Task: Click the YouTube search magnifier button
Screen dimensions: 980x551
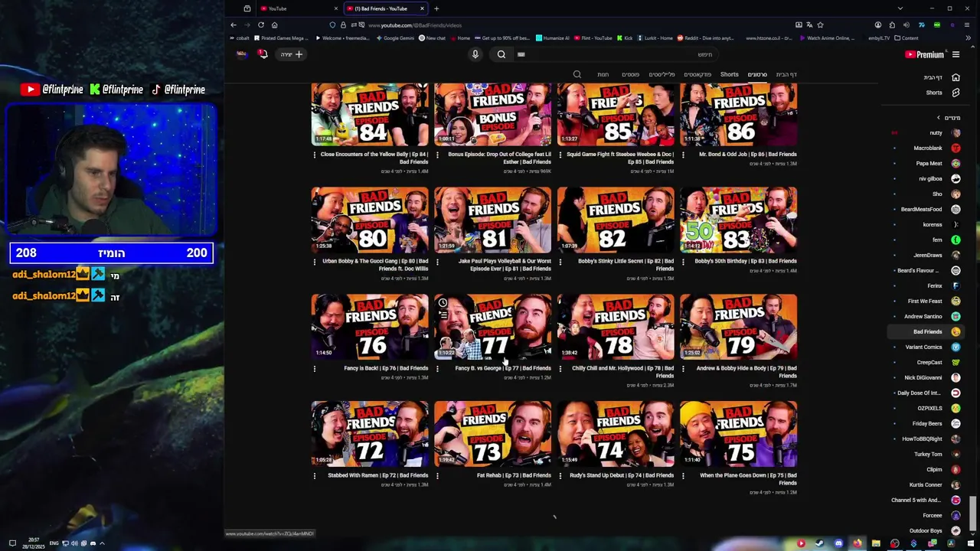Action: pyautogui.click(x=501, y=54)
